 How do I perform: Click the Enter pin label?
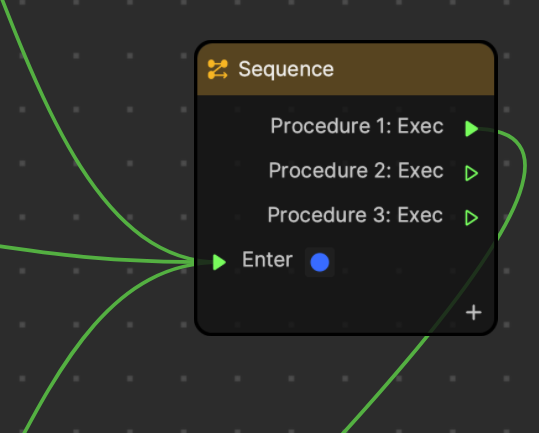[x=267, y=259]
